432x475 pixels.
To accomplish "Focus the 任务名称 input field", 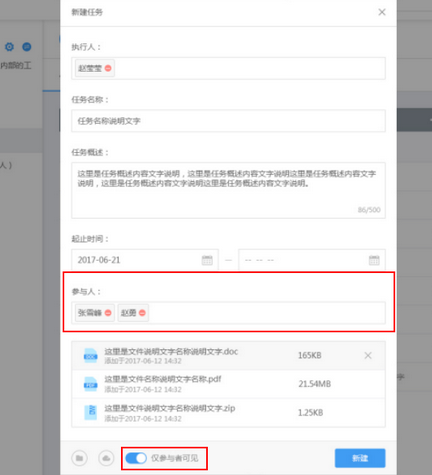I will (x=228, y=121).
